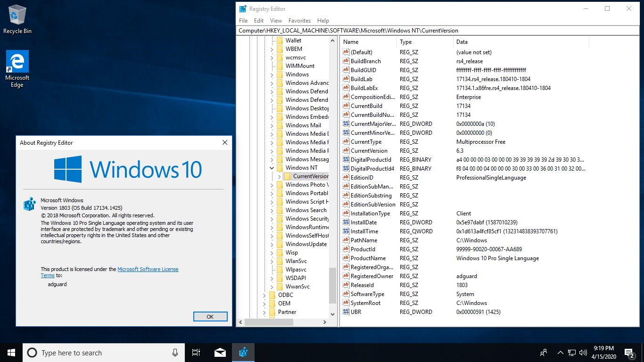This screenshot has width=644, height=362.
Task: Click the folder icon of the Partner key
Action: (272, 312)
